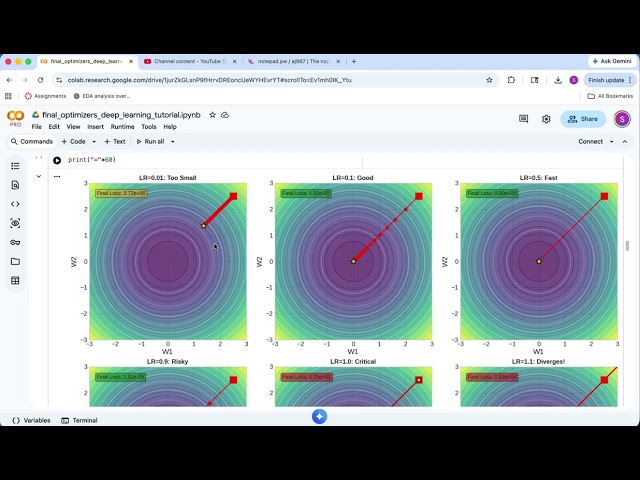Viewport: 640px width, 480px height.
Task: Bookmark this page with the star icon
Action: (489, 80)
